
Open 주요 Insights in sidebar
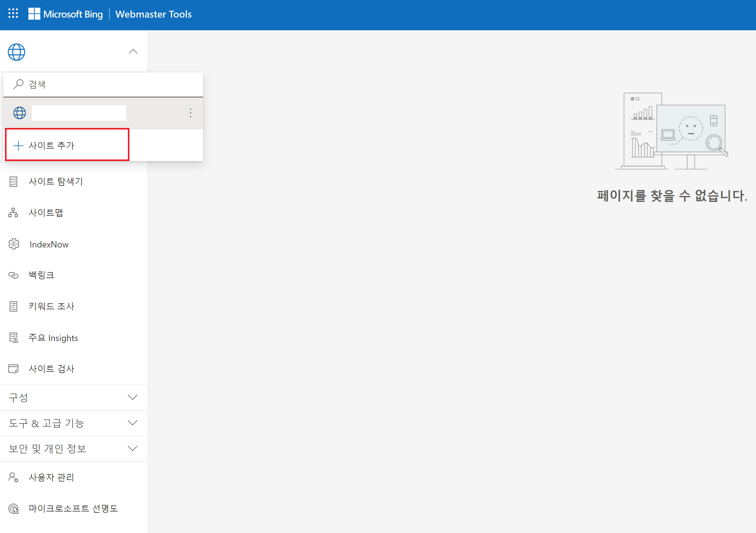pos(53,338)
